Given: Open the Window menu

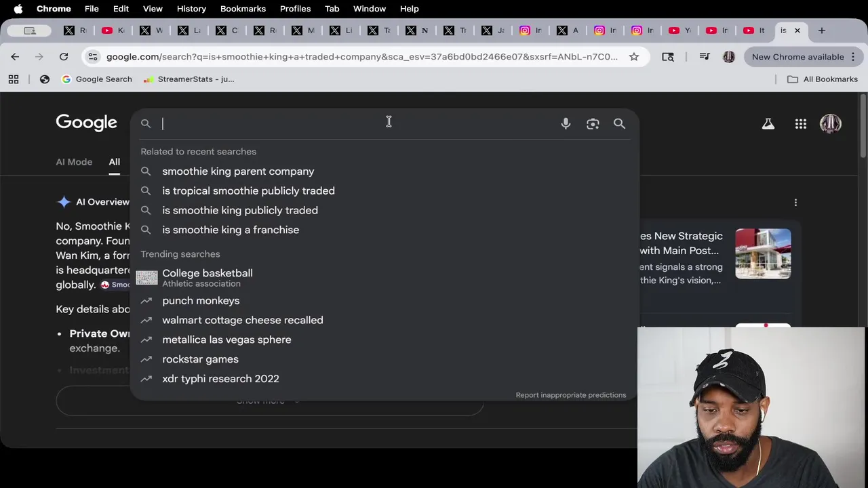Looking at the screenshot, I should 370,9.
